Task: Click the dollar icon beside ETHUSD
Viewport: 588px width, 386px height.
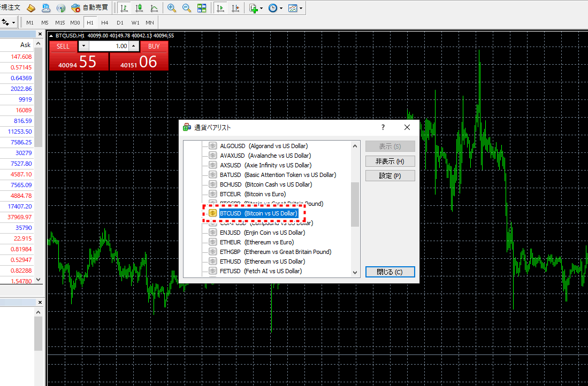Action: point(212,261)
